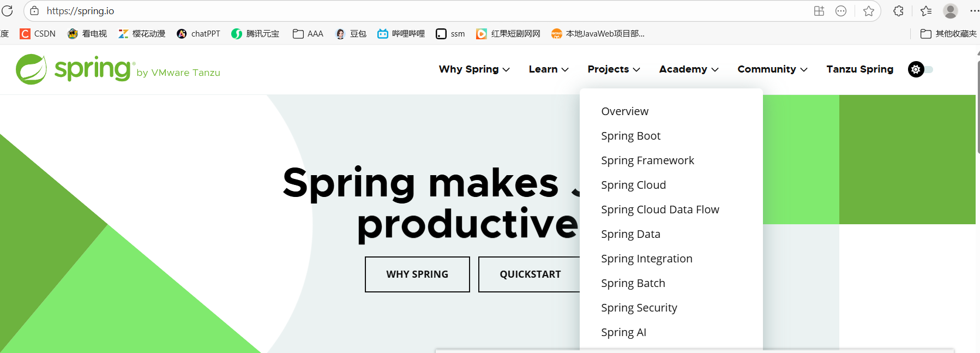Open the split screen grid icon
Screen dimensions: 980x353
pyautogui.click(x=819, y=11)
